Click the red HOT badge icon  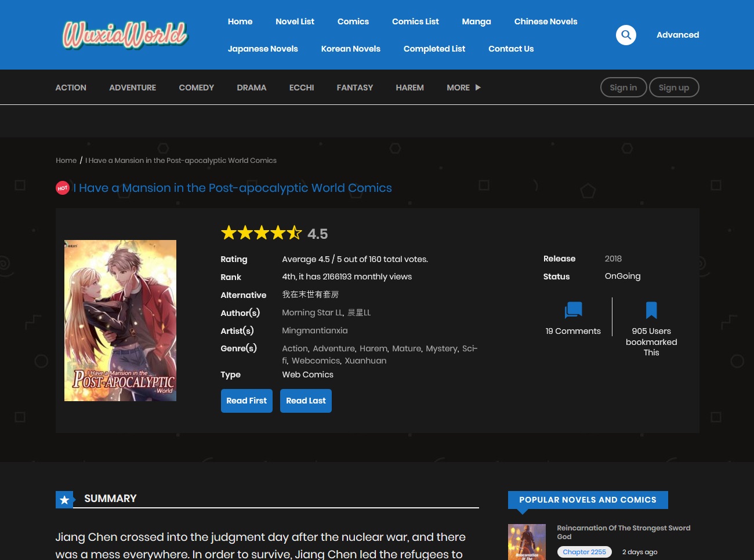[63, 188]
